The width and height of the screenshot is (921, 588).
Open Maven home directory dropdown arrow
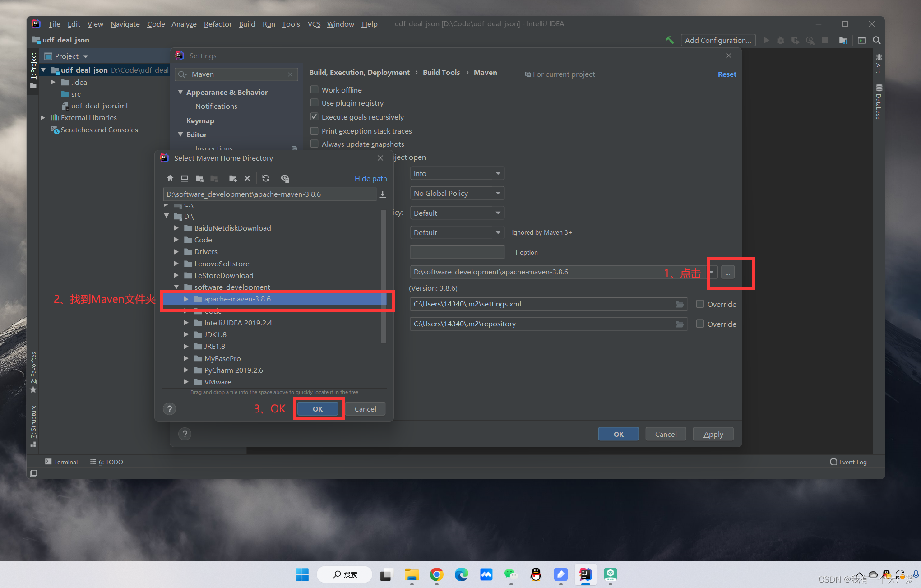click(712, 272)
